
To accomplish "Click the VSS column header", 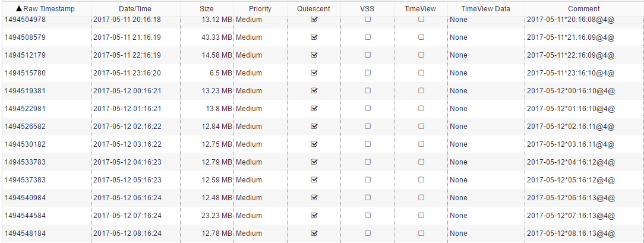I will point(367,9).
